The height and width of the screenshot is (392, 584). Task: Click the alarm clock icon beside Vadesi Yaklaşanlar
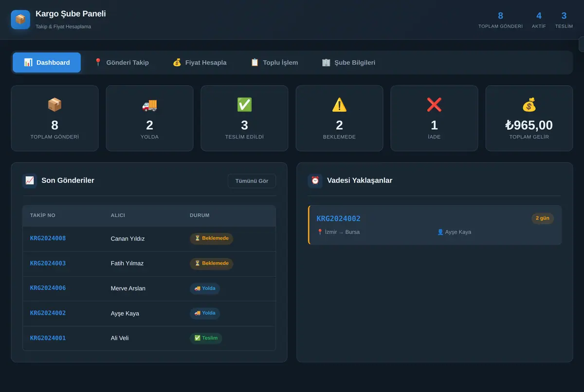[x=315, y=180]
